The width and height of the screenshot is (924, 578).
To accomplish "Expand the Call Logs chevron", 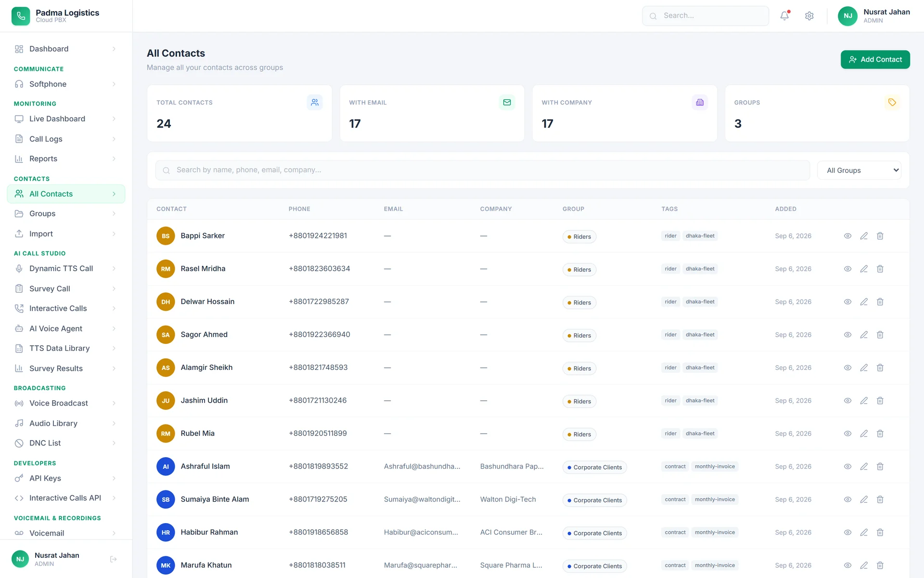I will point(114,139).
